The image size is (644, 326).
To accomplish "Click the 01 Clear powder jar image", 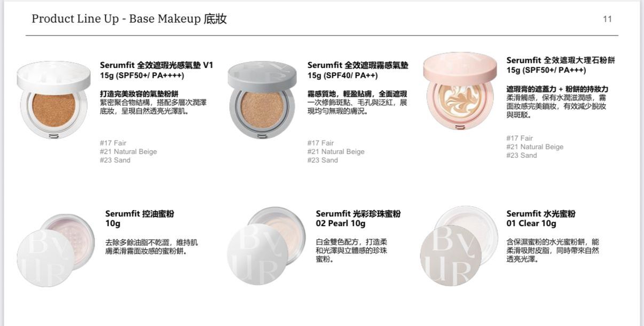I will coord(459,246).
